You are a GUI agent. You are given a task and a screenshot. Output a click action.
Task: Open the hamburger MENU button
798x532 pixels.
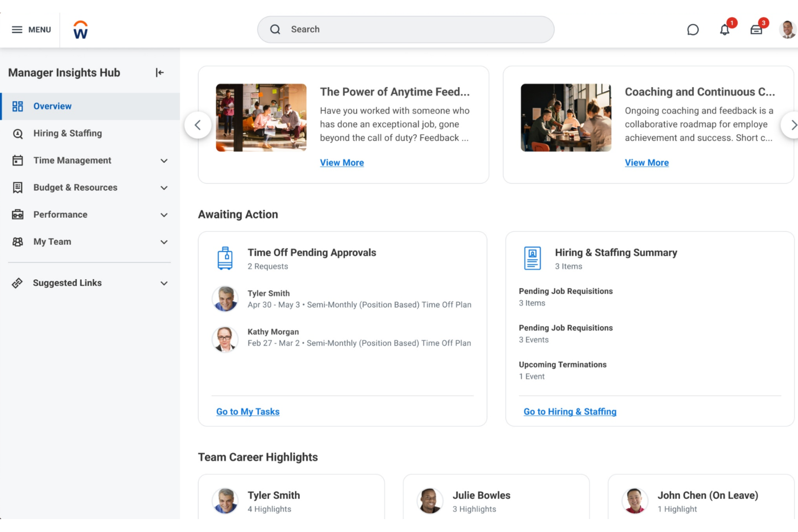(x=31, y=30)
